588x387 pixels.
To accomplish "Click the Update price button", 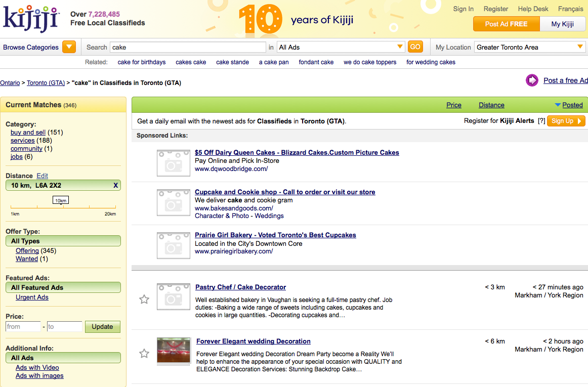I will tap(102, 327).
